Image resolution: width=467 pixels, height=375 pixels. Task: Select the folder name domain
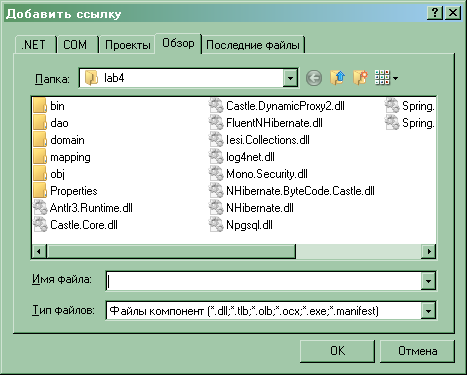click(x=67, y=140)
